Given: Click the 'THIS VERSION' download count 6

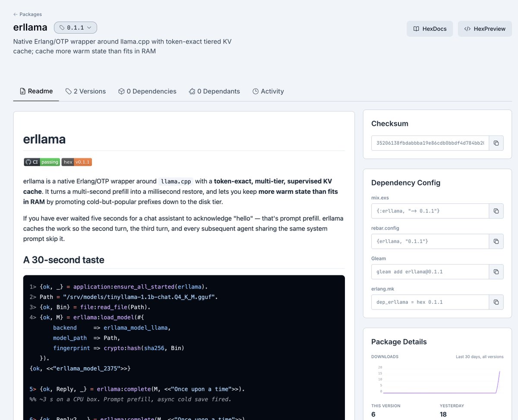Looking at the screenshot, I should click(373, 414).
